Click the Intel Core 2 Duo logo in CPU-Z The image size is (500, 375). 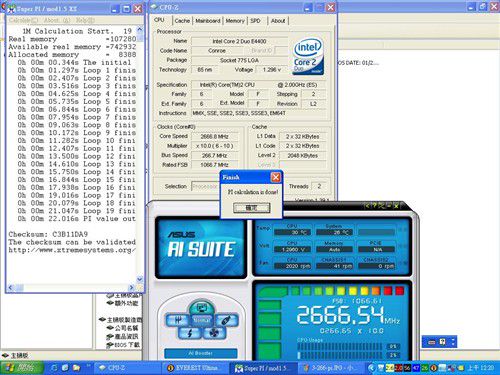point(308,57)
